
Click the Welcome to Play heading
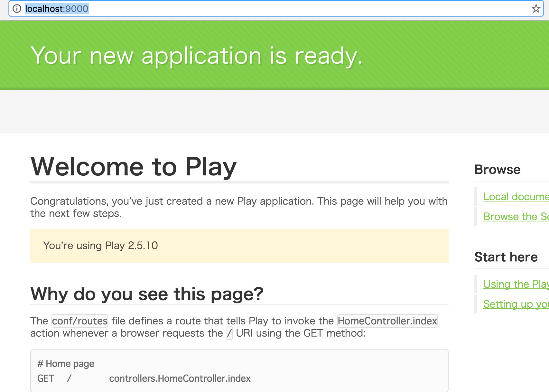click(x=134, y=167)
